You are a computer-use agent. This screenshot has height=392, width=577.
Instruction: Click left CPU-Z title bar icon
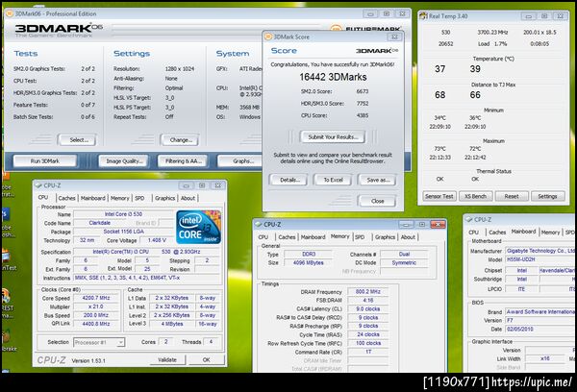(38, 185)
